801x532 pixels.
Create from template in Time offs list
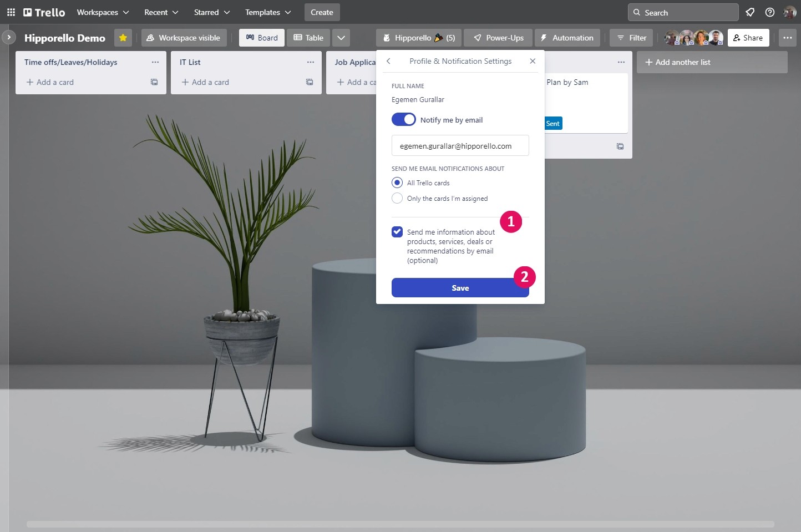pyautogui.click(x=154, y=82)
